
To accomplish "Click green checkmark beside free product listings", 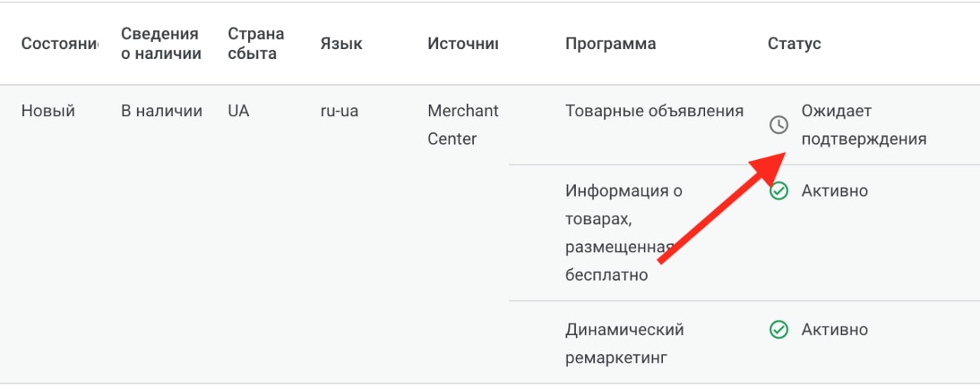I will coord(779,191).
